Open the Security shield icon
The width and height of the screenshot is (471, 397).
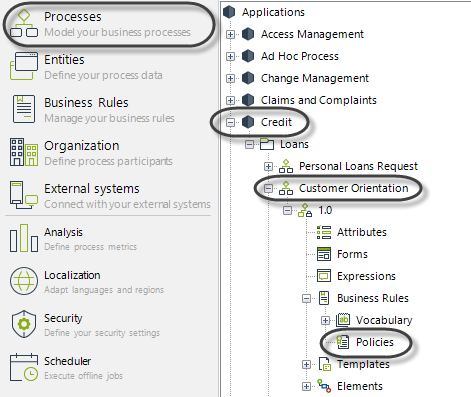point(24,324)
